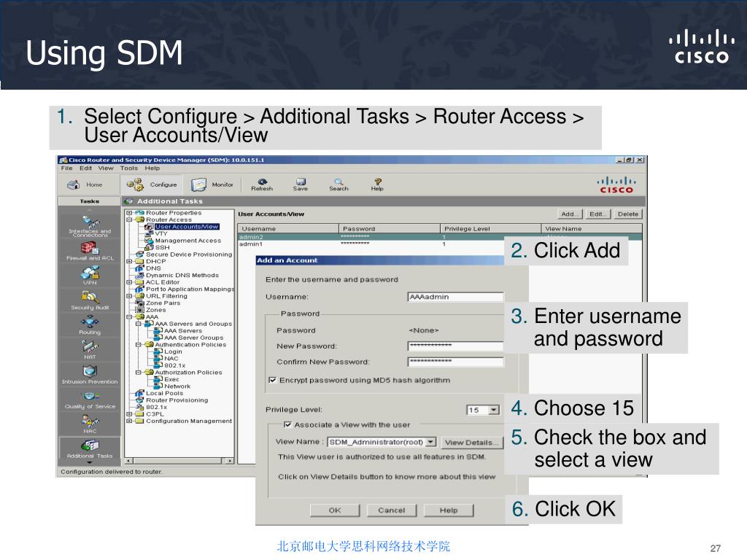
Task: Select Login under Authentication Policies
Action: tap(174, 351)
